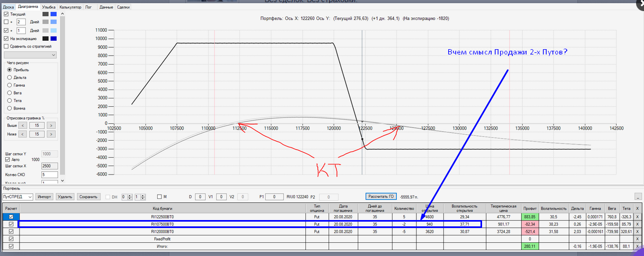Click the Импорт button
The height and width of the screenshot is (256, 644).
44,197
